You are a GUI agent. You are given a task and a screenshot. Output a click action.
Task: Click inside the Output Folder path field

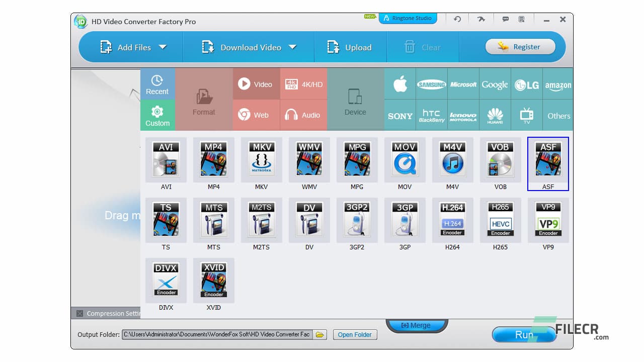coord(216,334)
